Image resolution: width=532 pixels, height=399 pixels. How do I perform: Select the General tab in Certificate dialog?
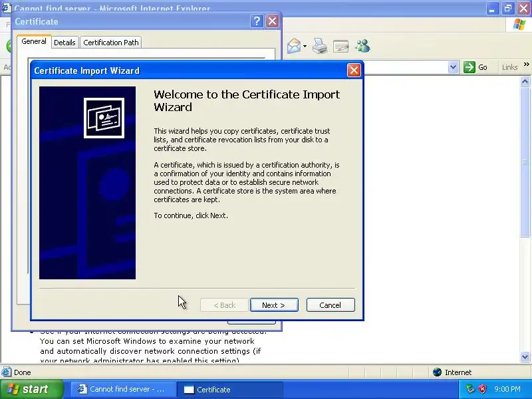34,41
